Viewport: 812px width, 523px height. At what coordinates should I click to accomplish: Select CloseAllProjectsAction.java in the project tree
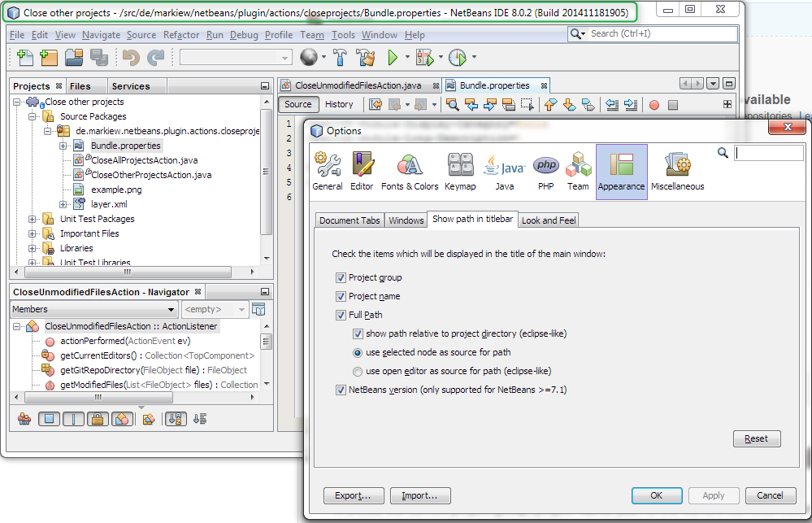tap(144, 160)
